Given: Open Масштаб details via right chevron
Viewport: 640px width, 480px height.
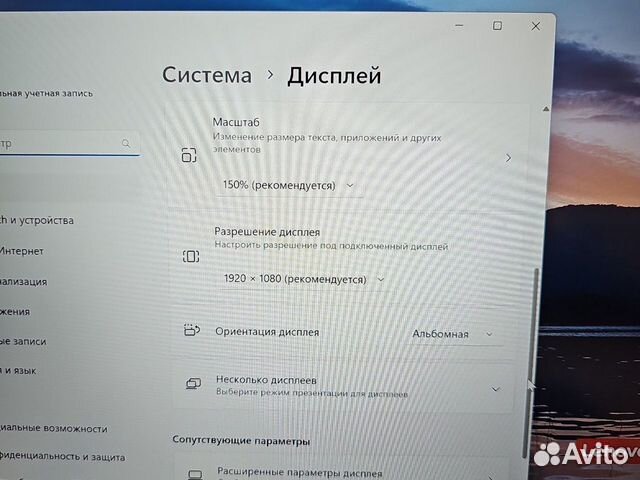Looking at the screenshot, I should (x=508, y=158).
